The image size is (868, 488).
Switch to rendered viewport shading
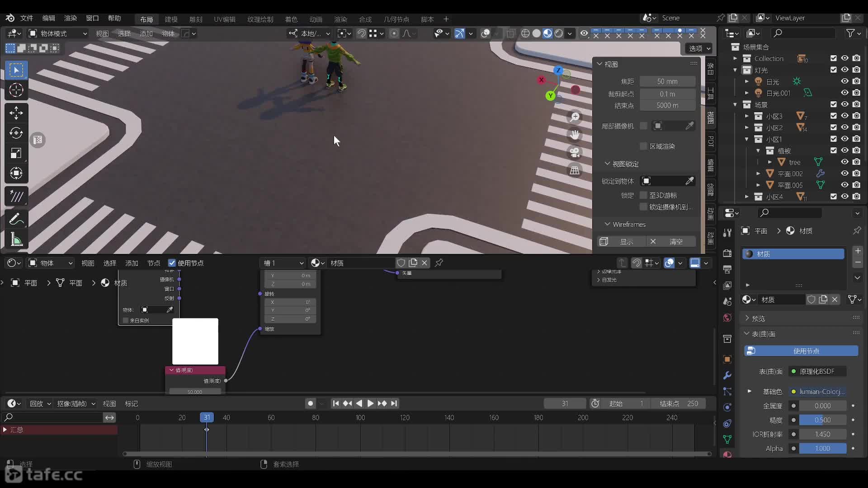559,33
